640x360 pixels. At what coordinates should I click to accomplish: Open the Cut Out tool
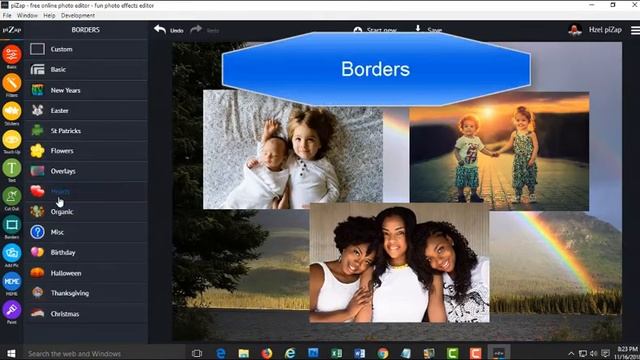tap(11, 197)
